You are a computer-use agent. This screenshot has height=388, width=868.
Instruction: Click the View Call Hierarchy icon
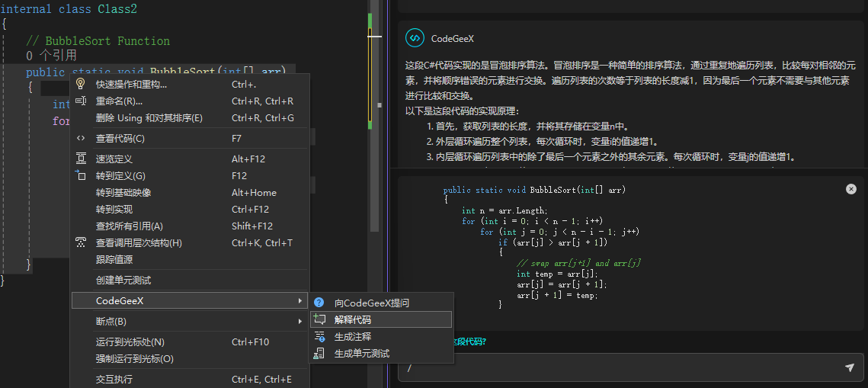coord(81,243)
